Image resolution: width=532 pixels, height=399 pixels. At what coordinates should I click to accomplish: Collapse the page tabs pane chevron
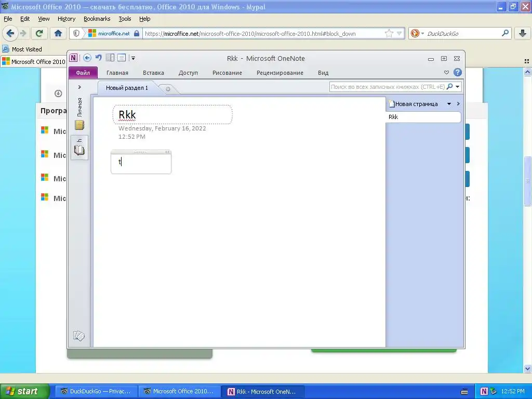(458, 104)
